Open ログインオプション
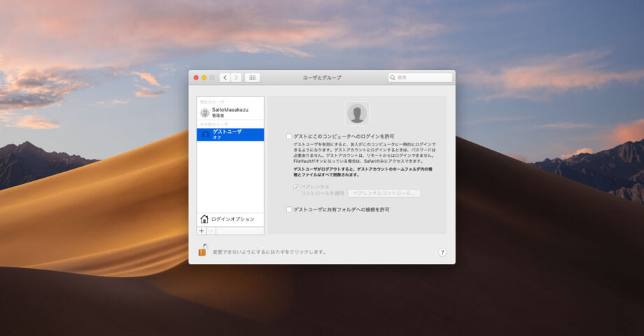Viewport: 644px width, 336px height. [x=230, y=219]
